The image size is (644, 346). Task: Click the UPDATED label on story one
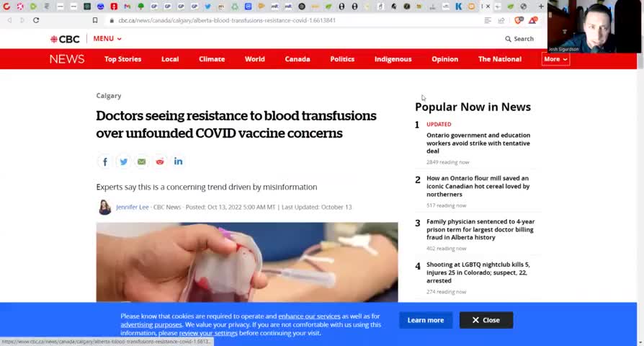439,124
